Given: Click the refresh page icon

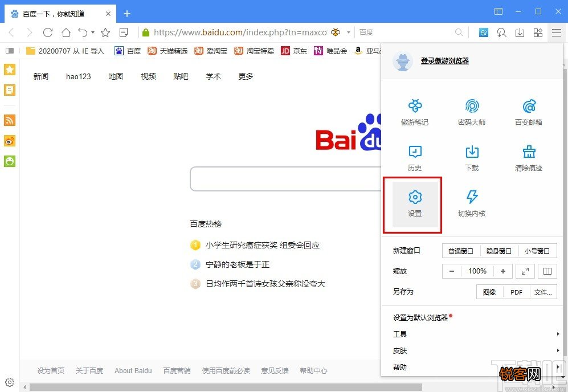Looking at the screenshot, I should click(x=48, y=32).
